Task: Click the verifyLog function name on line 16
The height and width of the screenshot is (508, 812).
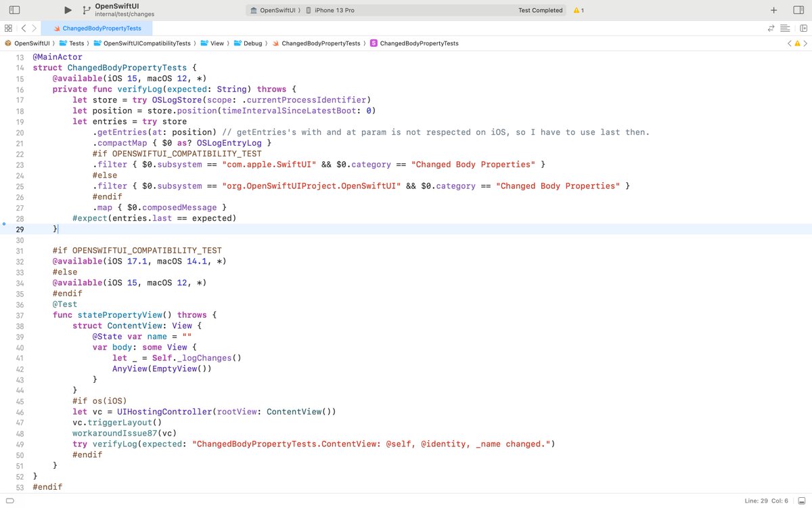Action: point(141,89)
